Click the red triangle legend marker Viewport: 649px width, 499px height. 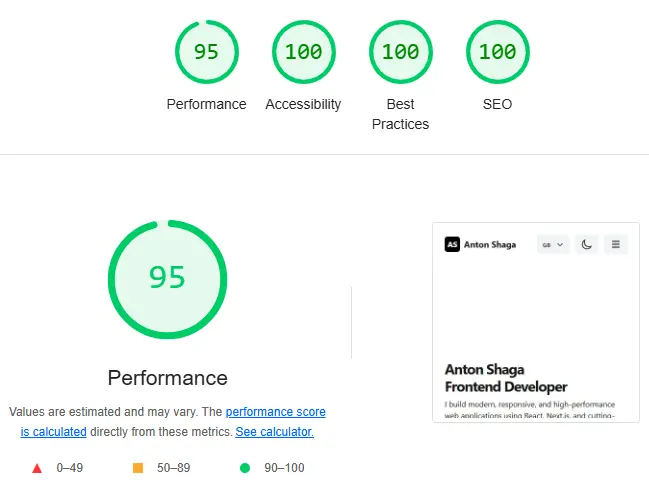pyautogui.click(x=37, y=468)
